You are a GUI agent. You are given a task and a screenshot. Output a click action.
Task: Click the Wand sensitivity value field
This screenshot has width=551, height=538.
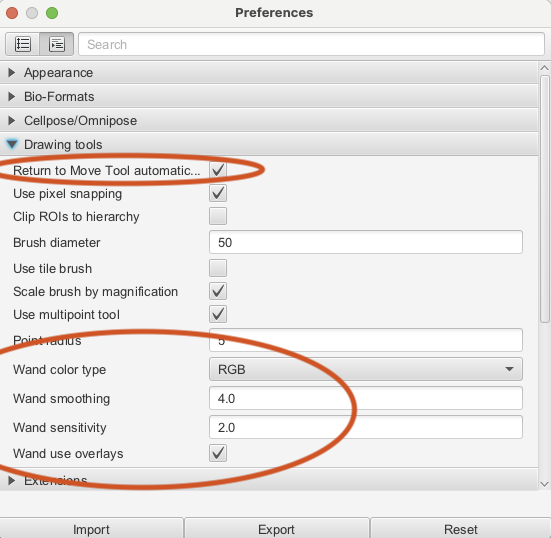366,427
